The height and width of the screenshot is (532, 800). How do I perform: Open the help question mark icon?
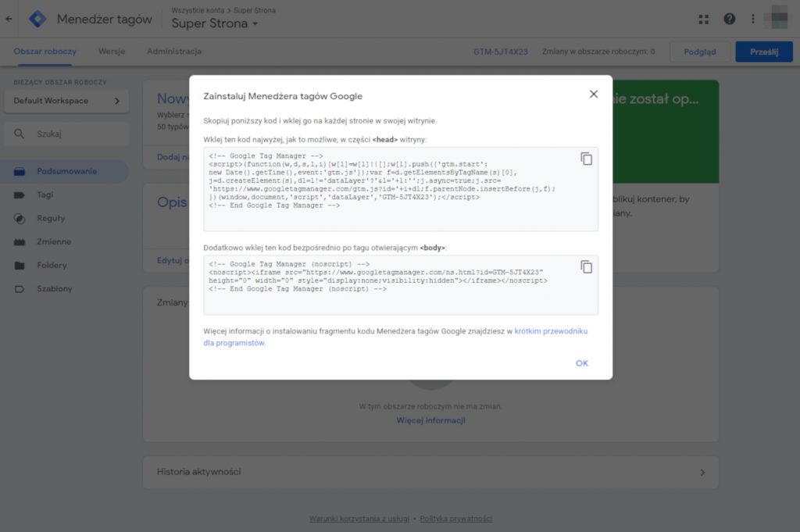pyautogui.click(x=730, y=20)
